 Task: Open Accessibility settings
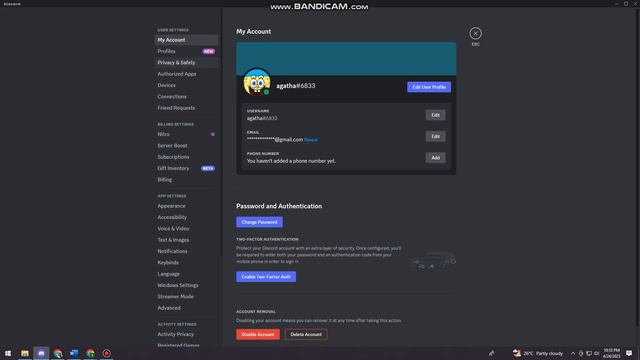click(186, 217)
